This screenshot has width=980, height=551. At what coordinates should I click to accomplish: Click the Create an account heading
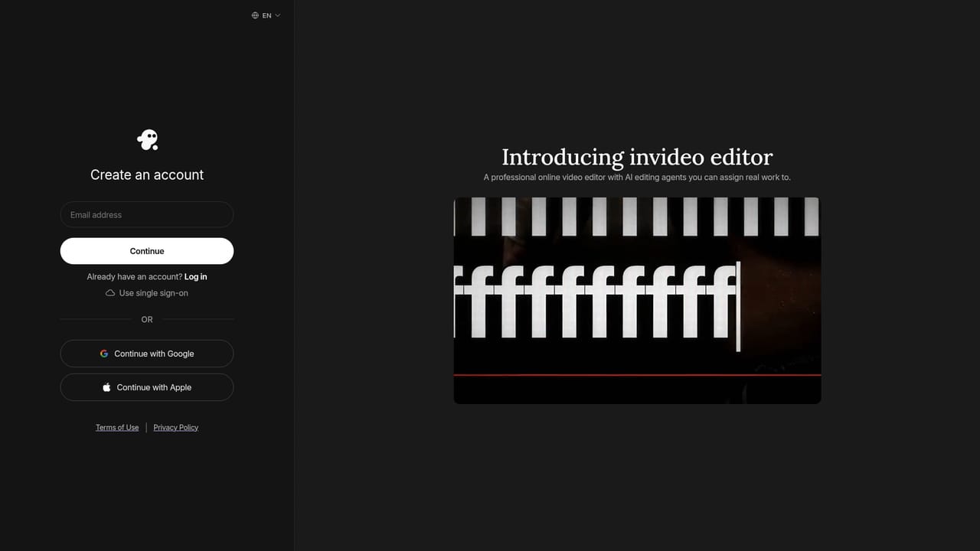pyautogui.click(x=147, y=174)
